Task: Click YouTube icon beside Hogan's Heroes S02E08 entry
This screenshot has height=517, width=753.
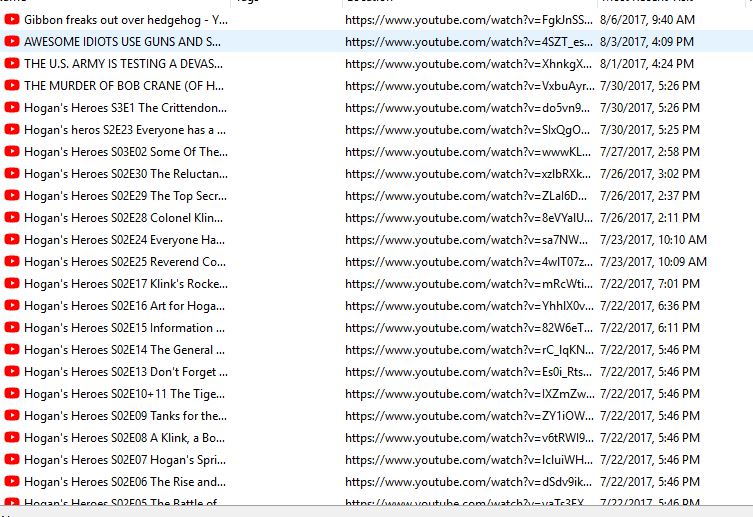Action: click(x=12, y=437)
